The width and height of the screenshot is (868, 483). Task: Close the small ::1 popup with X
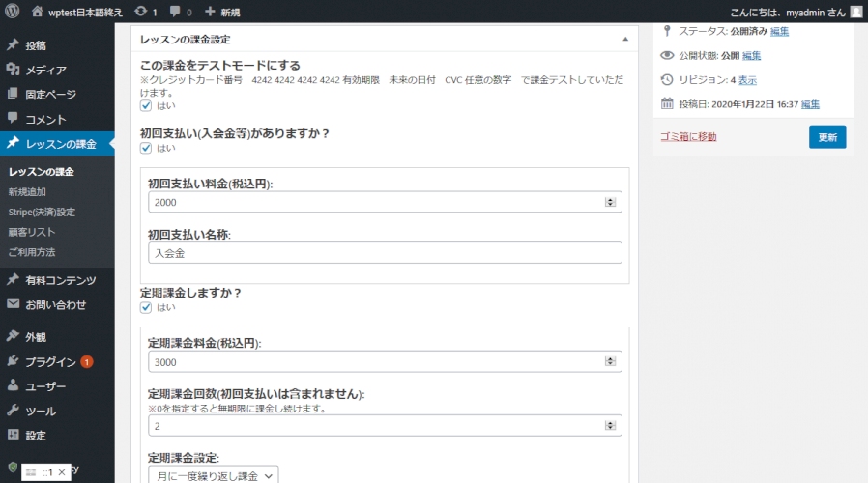62,472
